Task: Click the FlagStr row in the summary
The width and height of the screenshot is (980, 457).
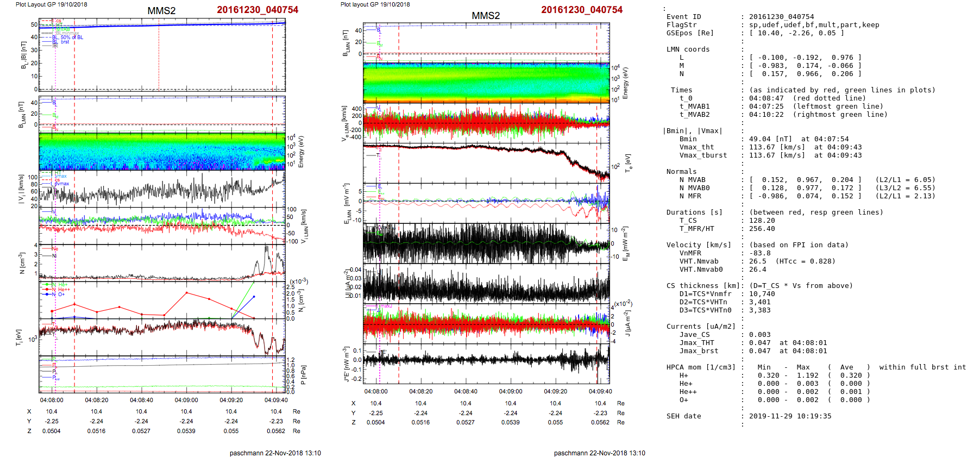Action: [681, 25]
